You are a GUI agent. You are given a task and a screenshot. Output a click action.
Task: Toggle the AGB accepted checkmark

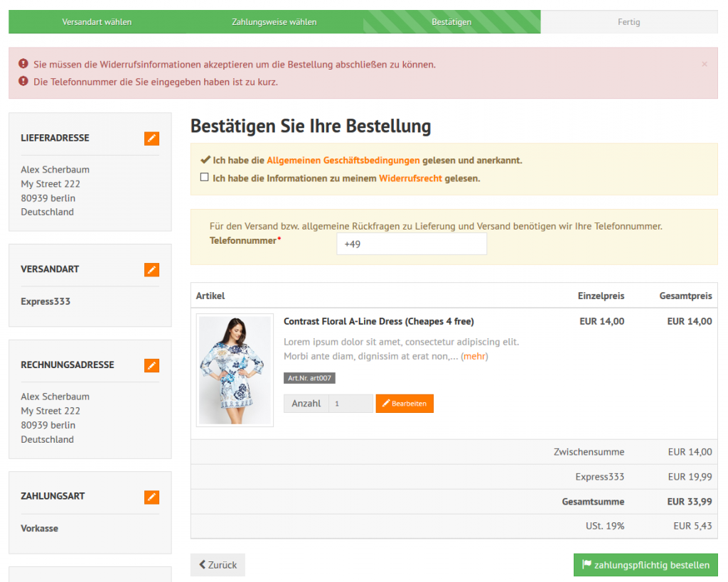(205, 160)
